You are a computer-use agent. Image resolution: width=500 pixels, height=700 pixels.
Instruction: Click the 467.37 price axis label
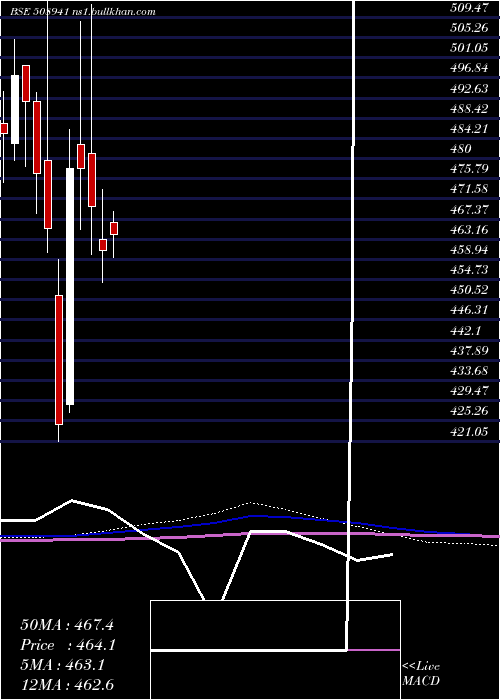(x=469, y=209)
